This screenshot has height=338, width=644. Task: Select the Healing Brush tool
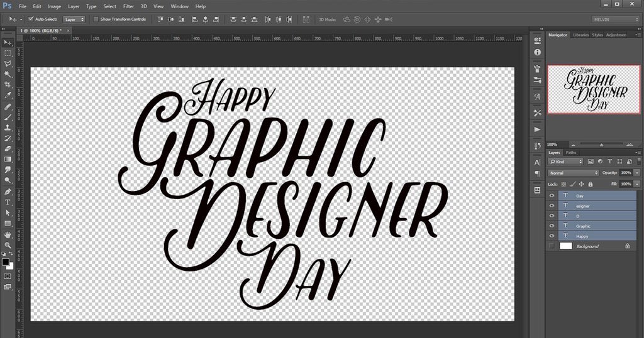[8, 107]
